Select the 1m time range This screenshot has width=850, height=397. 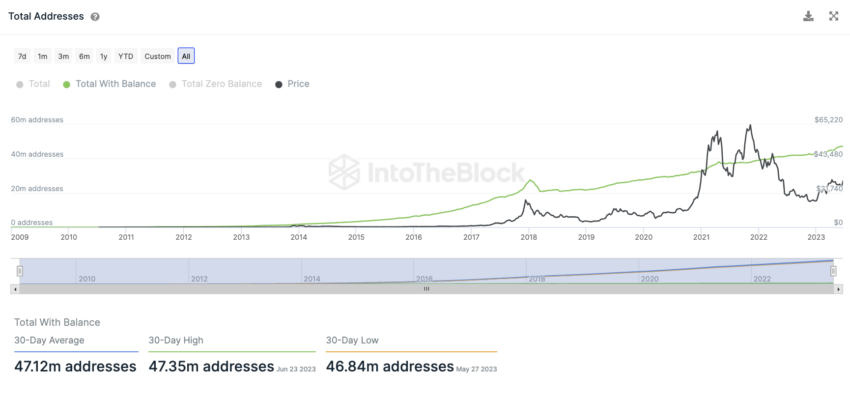pyautogui.click(x=42, y=56)
